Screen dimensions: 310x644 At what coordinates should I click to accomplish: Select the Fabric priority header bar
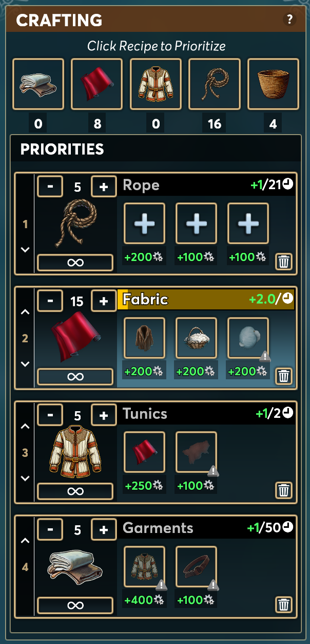pos(207,299)
